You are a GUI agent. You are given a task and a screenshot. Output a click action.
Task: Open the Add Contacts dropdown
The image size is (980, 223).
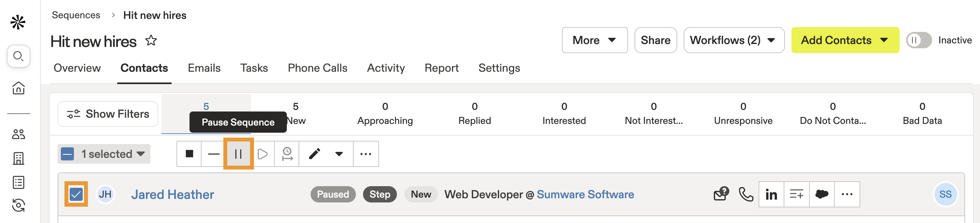click(x=845, y=40)
